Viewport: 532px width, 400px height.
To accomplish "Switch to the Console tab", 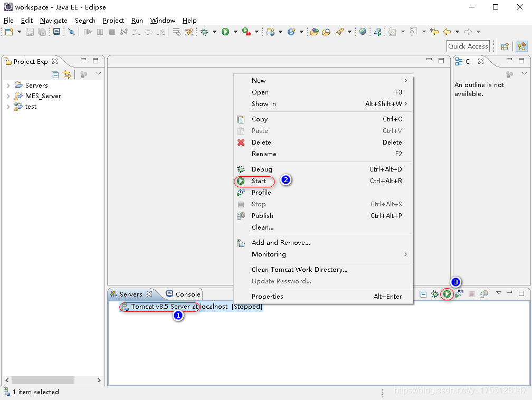I will click(x=184, y=294).
